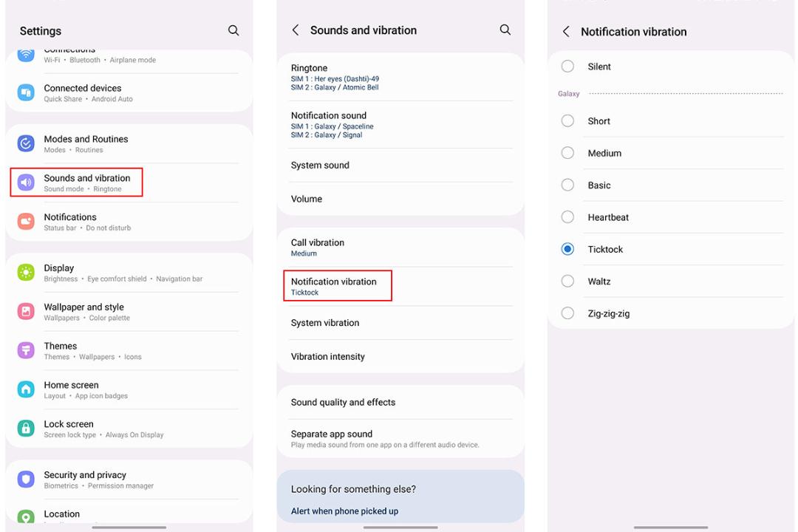
Task: Open Location label in Settings
Action: (x=61, y=514)
